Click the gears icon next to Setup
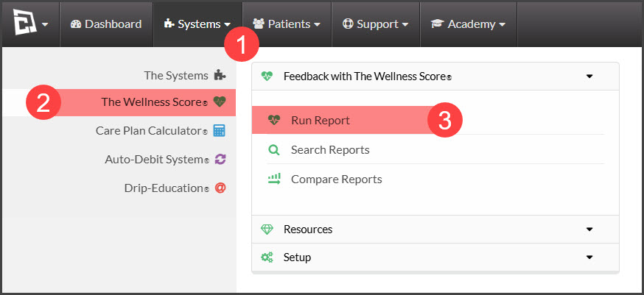 pyautogui.click(x=267, y=257)
